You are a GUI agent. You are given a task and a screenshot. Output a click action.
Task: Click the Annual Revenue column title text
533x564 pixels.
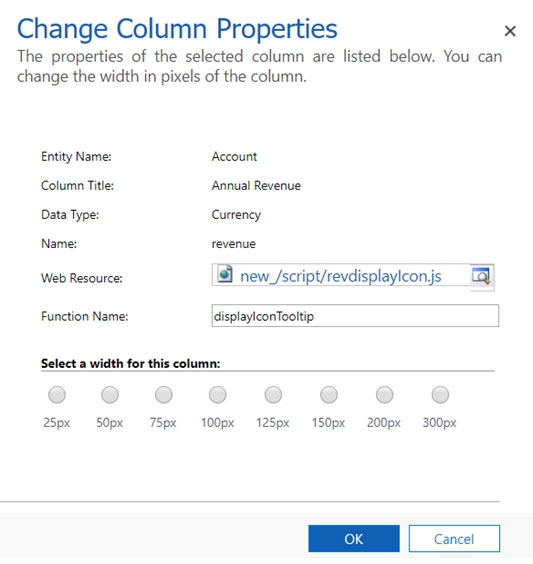point(256,186)
